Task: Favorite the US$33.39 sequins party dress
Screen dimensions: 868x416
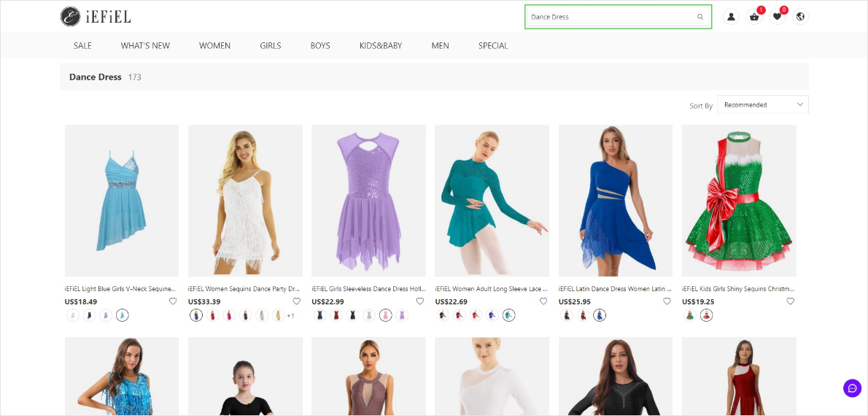Action: pos(296,301)
